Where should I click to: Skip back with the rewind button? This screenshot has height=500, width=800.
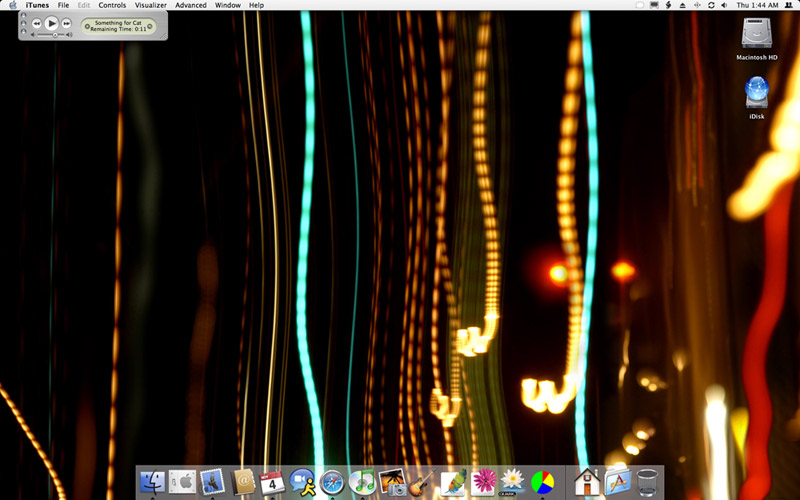36,23
